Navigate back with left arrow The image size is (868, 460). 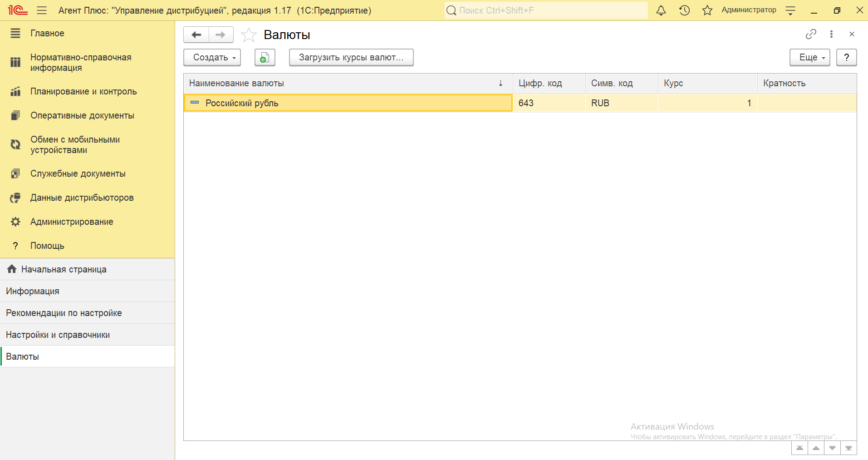196,35
